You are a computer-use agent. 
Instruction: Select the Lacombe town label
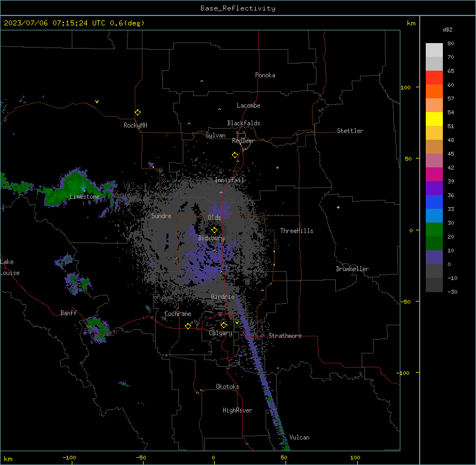coord(248,105)
